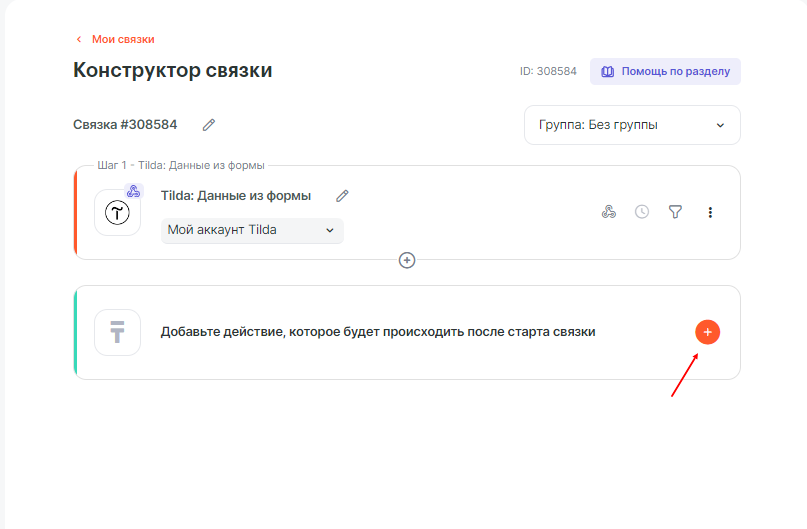Insert a step using the small circled plus
This screenshot has width=807, height=529.
[x=407, y=260]
